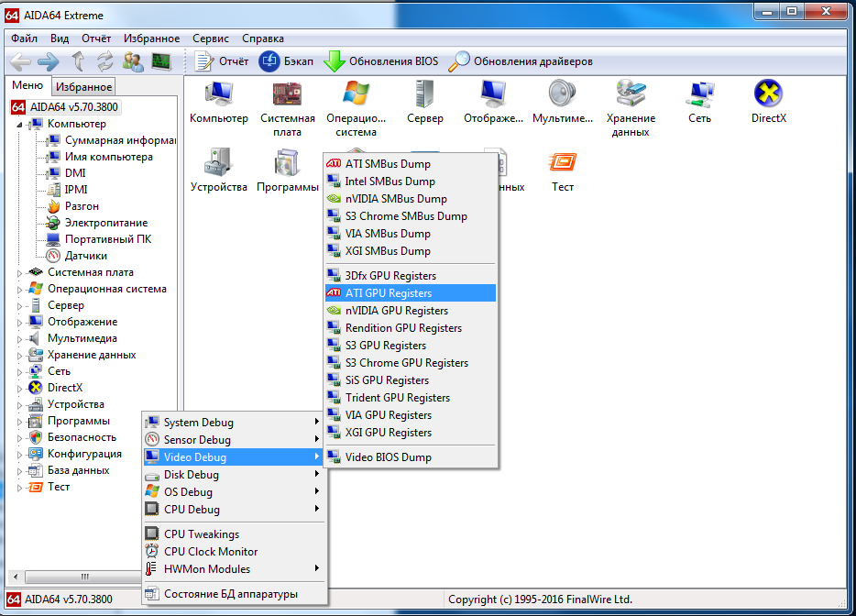The width and height of the screenshot is (856, 616).
Task: Choose Intel SMBus Dump menu entry
Action: pyautogui.click(x=411, y=181)
